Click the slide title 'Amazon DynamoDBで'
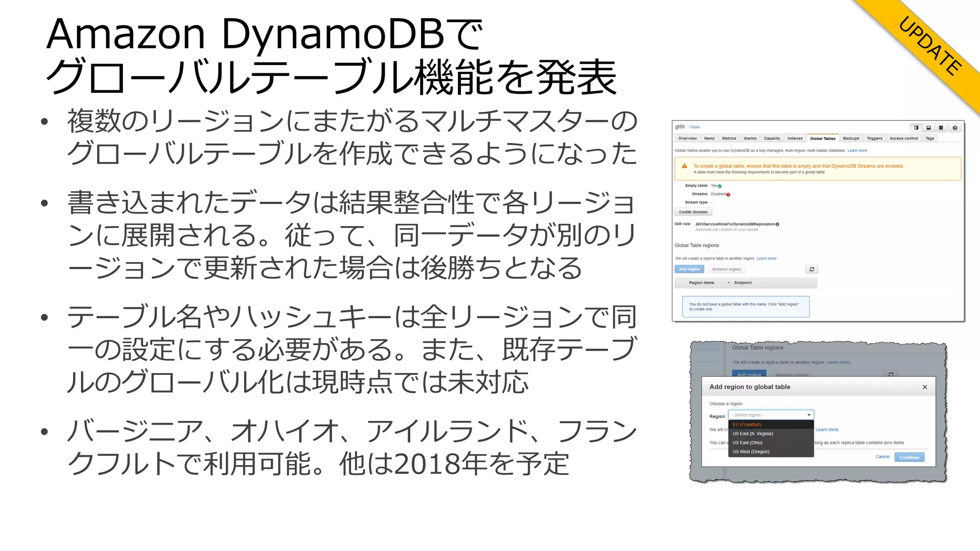 click(x=265, y=34)
